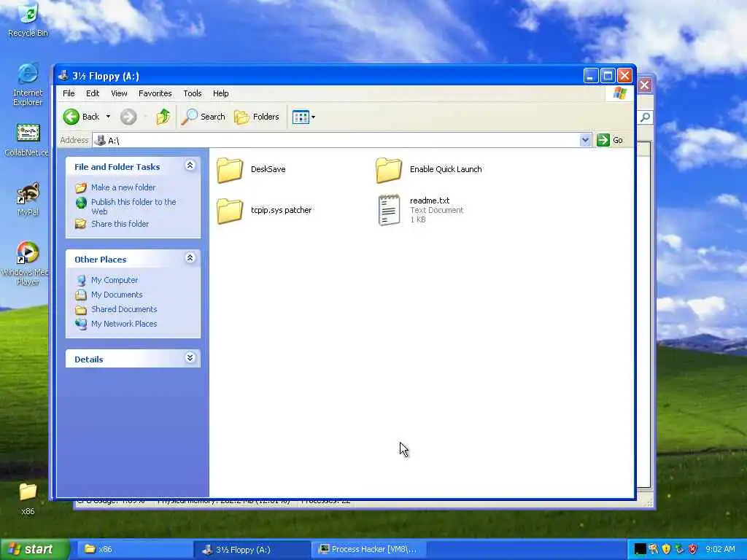Click the red shield tray icon

693,549
